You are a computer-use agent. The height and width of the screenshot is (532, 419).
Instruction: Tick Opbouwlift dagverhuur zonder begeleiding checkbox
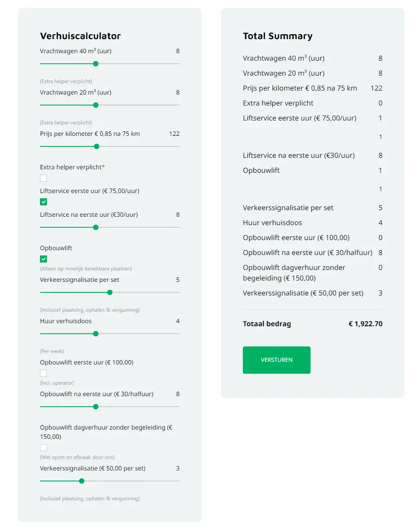(43, 448)
